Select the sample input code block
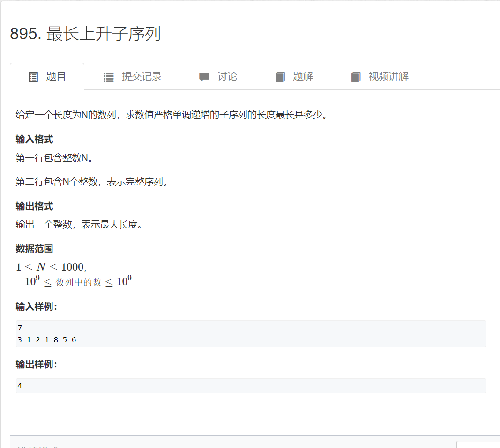The width and height of the screenshot is (500, 448). click(250, 333)
